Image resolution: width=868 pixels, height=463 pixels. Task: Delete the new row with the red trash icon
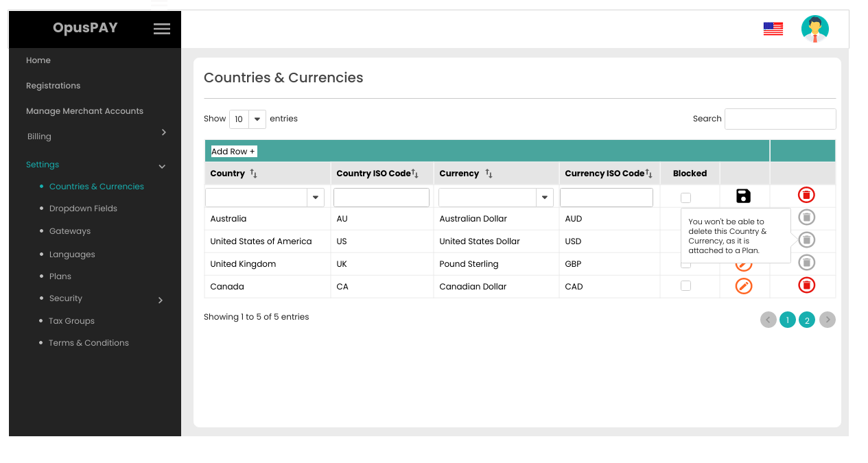[x=806, y=195]
